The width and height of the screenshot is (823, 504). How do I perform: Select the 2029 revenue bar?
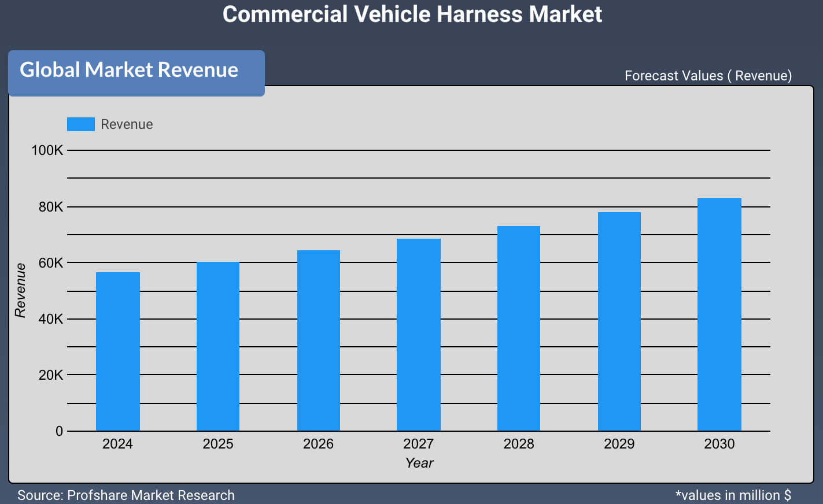619,321
